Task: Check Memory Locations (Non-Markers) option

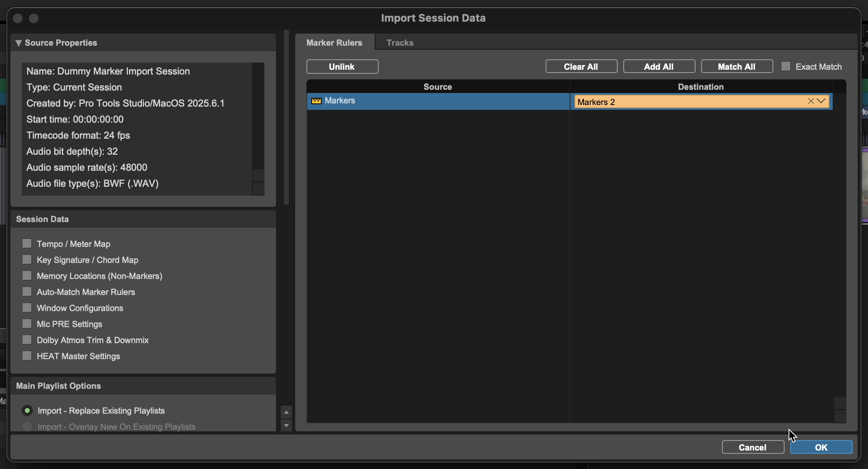Action: tap(27, 276)
